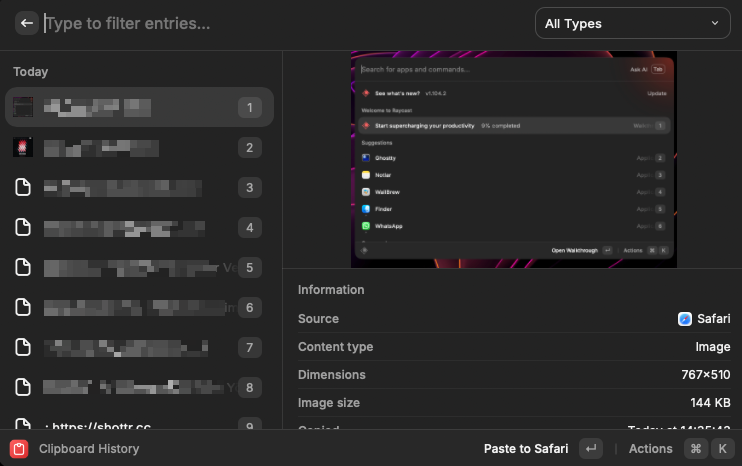The height and width of the screenshot is (466, 742).
Task: Click the Clipboard History label
Action: [89, 449]
